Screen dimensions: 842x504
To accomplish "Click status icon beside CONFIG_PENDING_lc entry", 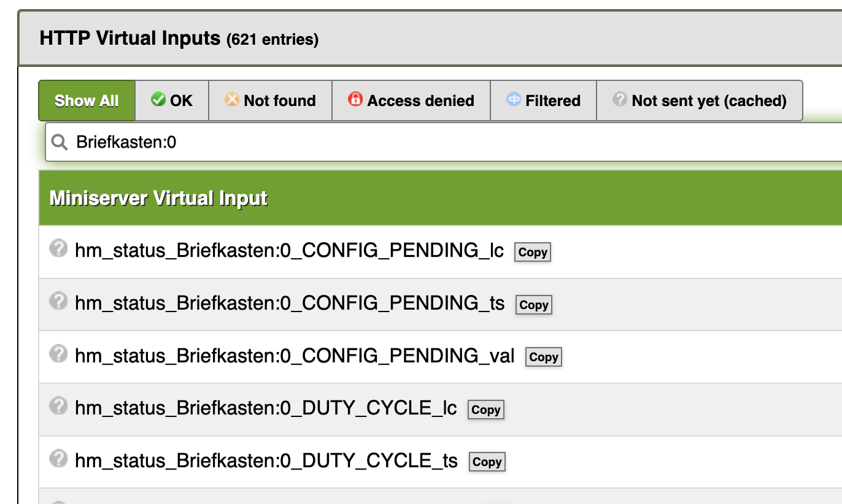I will [x=58, y=249].
